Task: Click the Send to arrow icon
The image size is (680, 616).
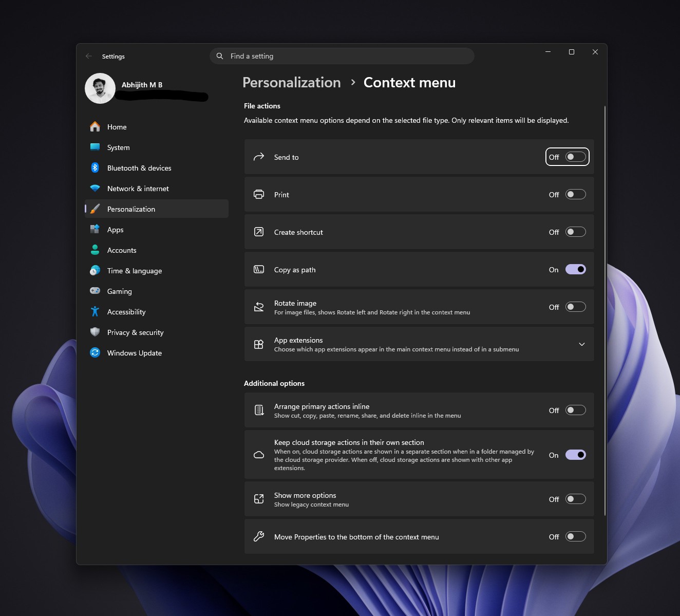Action: coord(259,157)
